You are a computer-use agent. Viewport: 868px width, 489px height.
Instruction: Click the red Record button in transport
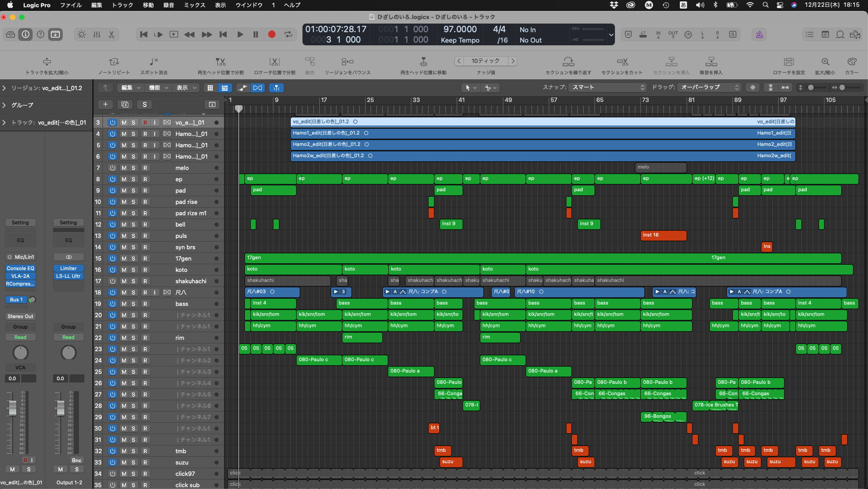(x=272, y=34)
